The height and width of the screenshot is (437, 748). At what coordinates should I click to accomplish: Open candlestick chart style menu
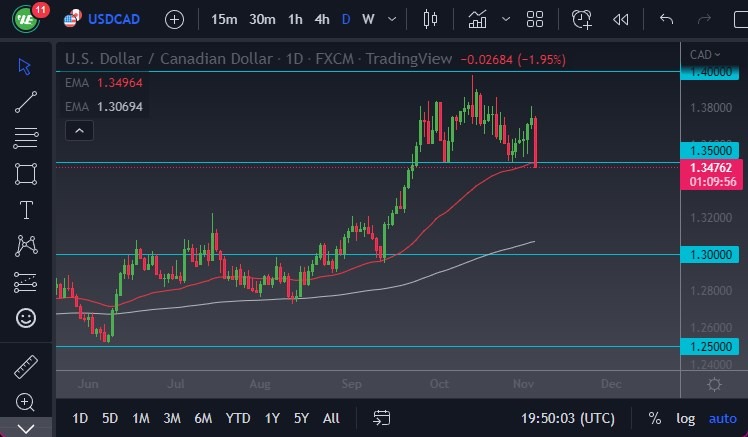click(x=430, y=20)
